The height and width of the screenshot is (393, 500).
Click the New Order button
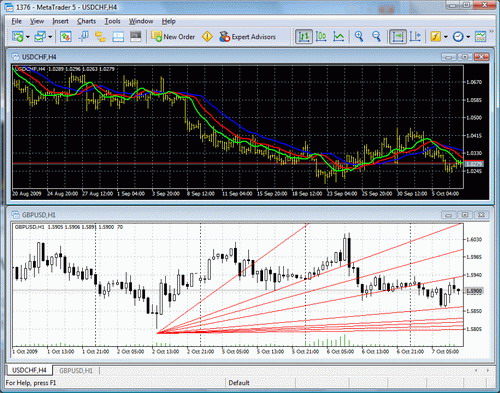[x=173, y=36]
